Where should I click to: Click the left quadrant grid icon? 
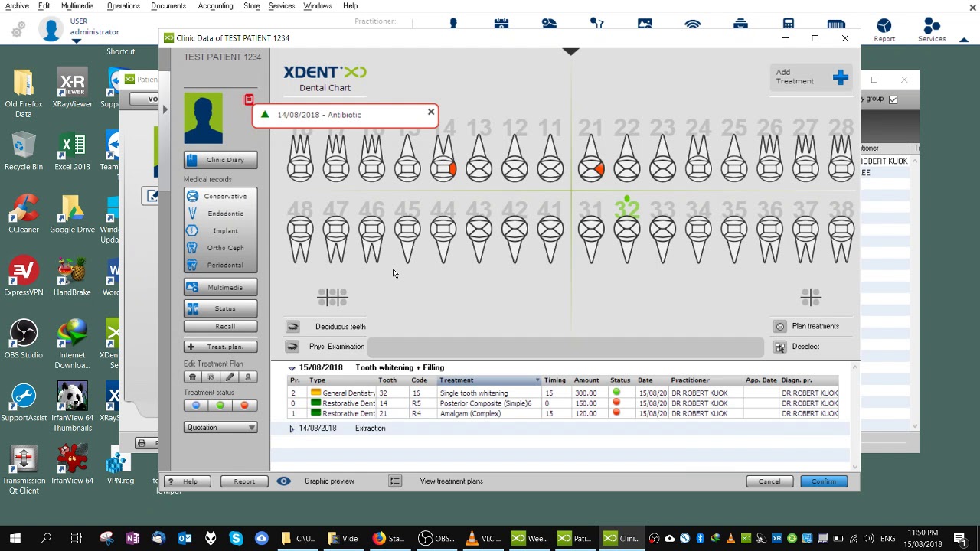pos(332,297)
